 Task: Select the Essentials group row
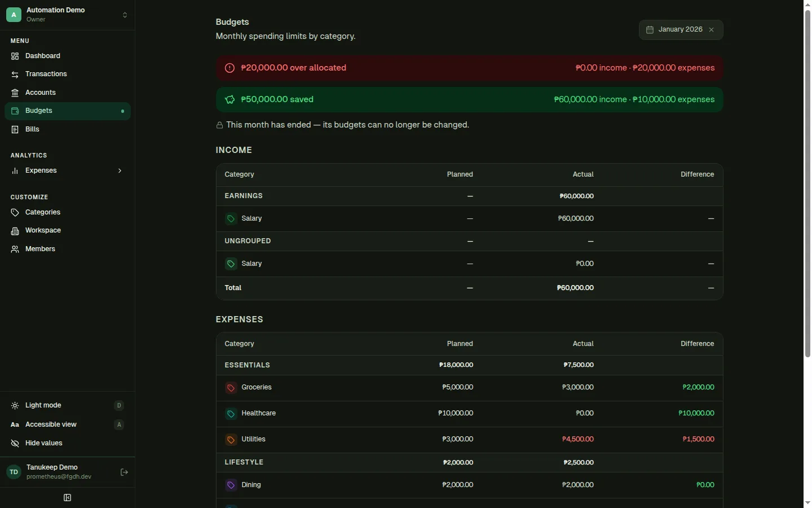469,365
